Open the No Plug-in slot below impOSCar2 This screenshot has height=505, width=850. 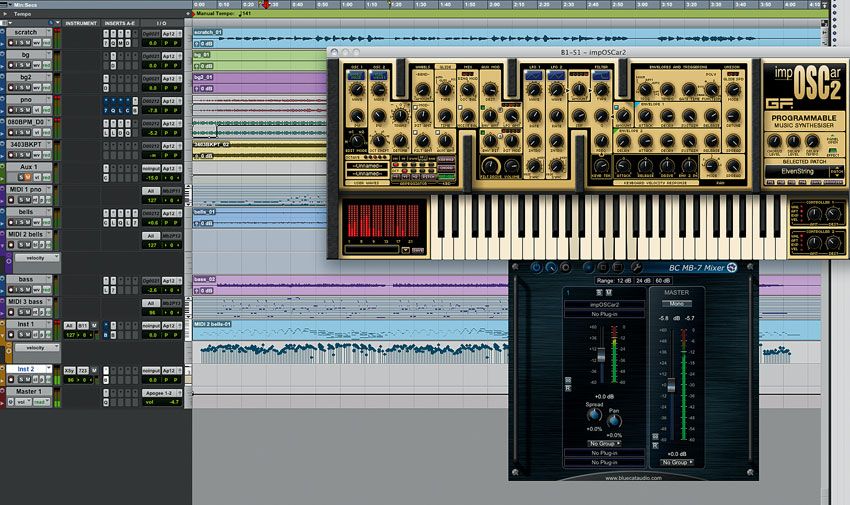[604, 314]
